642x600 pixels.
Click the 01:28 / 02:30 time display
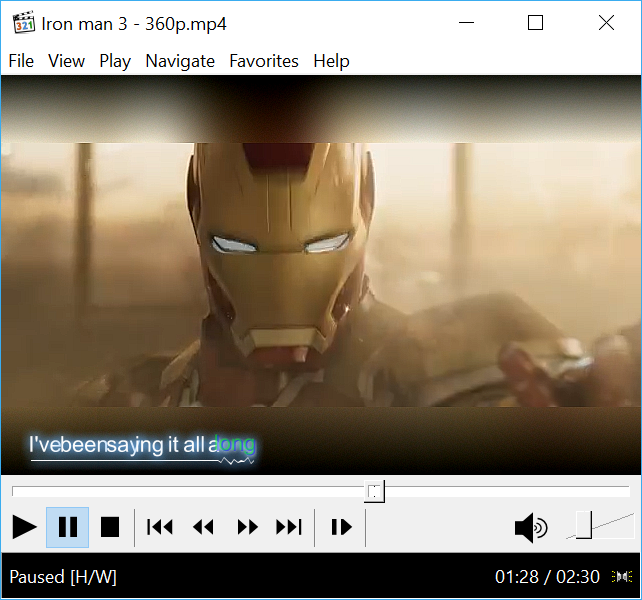[x=547, y=577]
